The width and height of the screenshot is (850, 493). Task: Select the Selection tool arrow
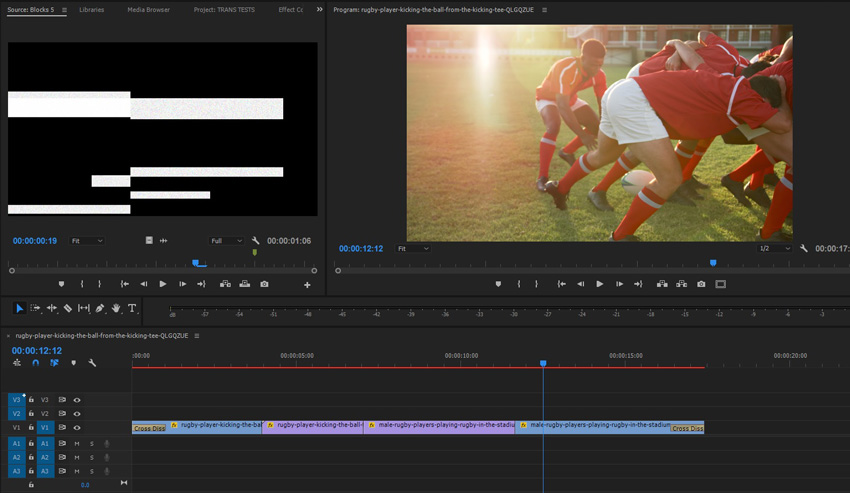19,308
